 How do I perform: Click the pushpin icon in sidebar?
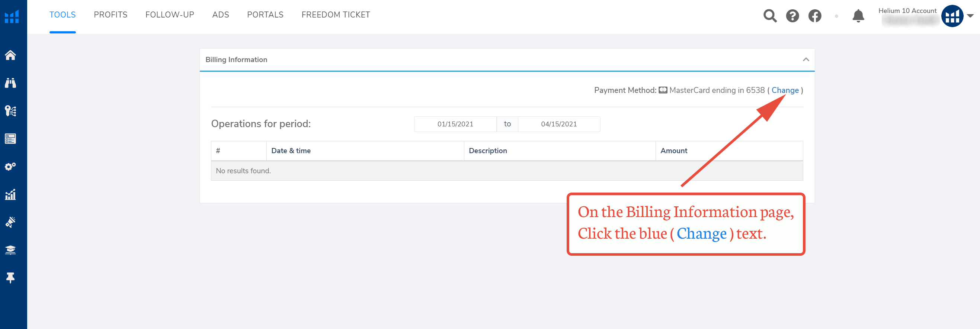pyautogui.click(x=10, y=278)
